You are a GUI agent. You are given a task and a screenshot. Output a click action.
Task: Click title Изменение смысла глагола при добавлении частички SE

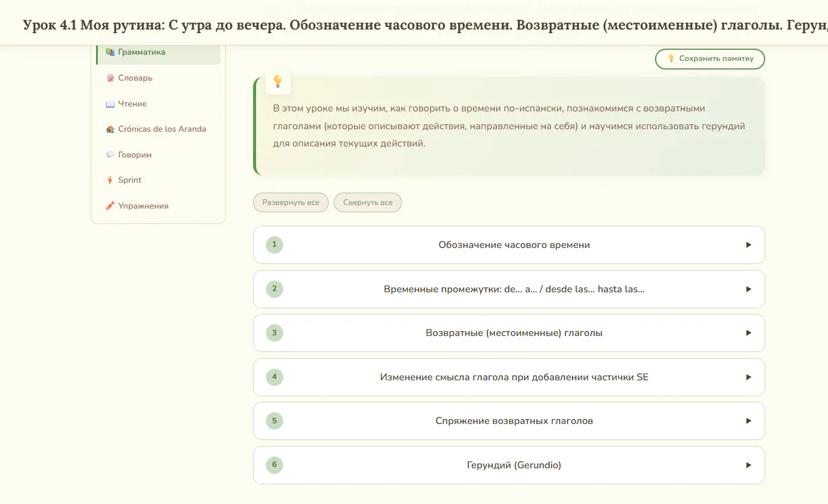pyautogui.click(x=514, y=377)
